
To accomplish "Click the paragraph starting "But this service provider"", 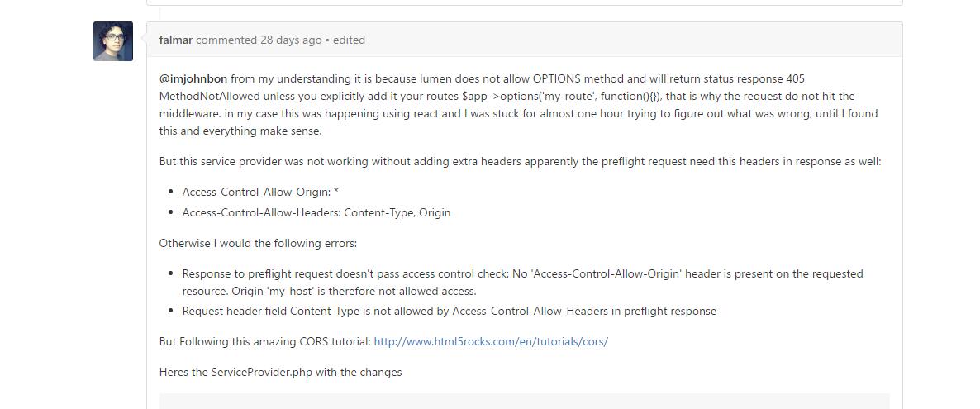I will 520,162.
